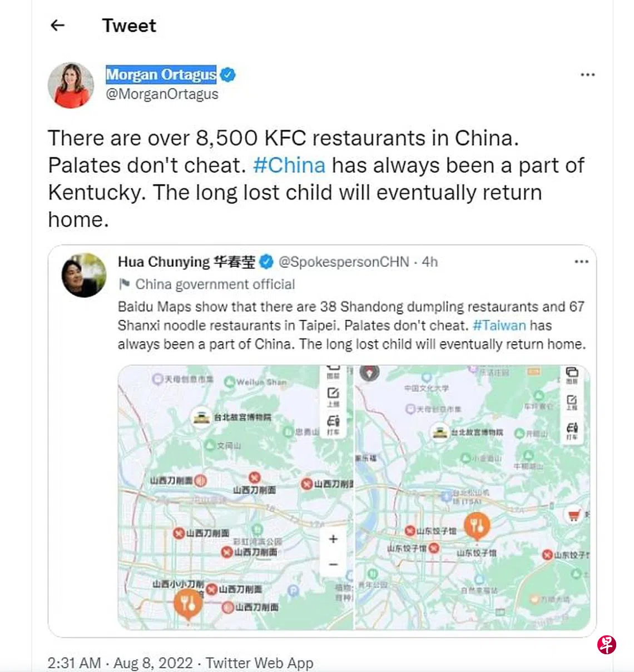
Task: Click the @SpokespersonCHN handle
Action: 344,262
